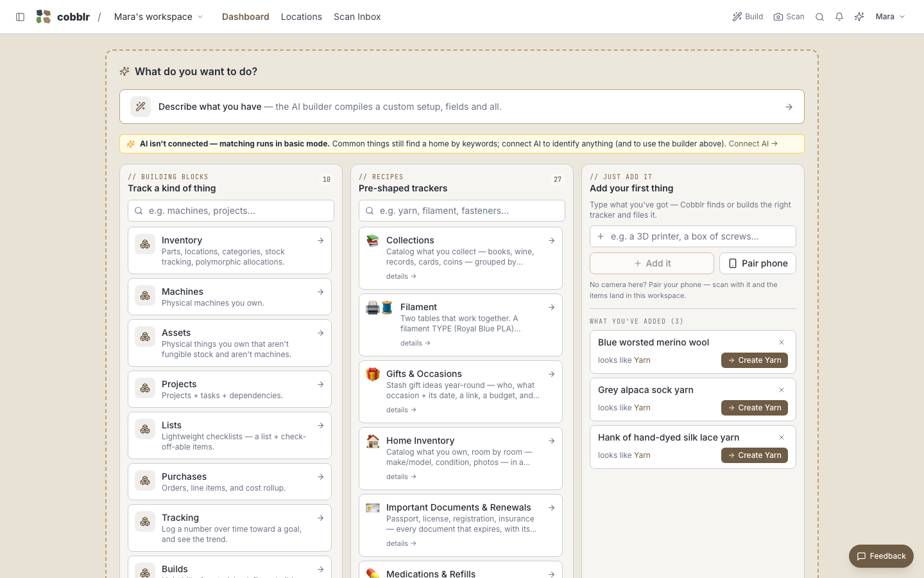This screenshot has height=578, width=924.
Task: Remove Grey alpaca sock yarn entry
Action: [782, 390]
